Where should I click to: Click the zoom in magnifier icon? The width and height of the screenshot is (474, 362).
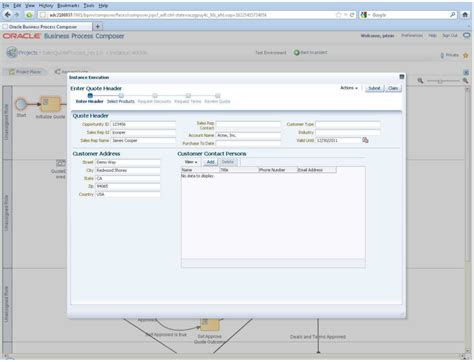465,81
